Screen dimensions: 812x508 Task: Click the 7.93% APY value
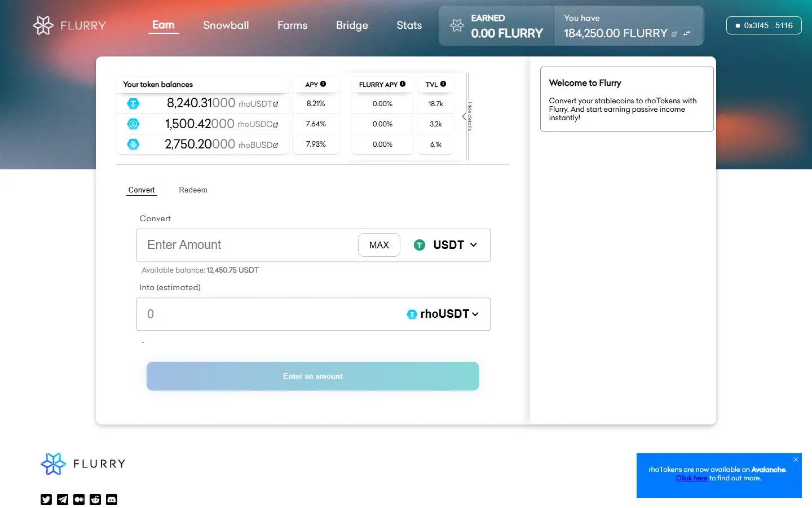(x=316, y=144)
